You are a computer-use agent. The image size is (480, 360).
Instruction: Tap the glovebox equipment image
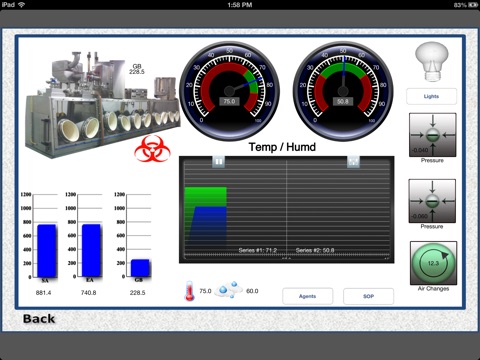pos(103,103)
